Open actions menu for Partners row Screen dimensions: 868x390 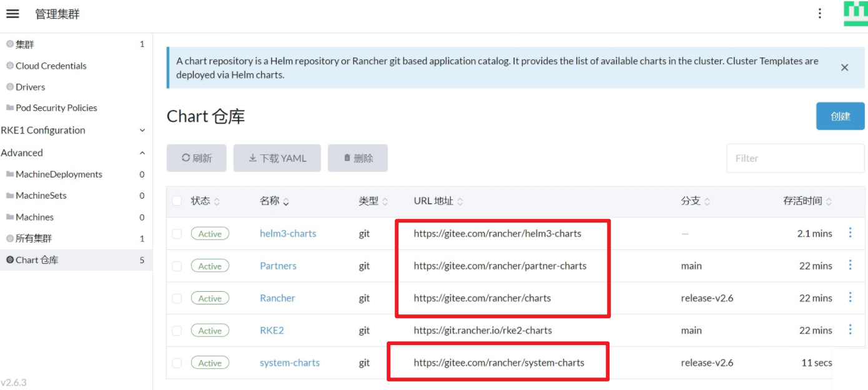pyautogui.click(x=850, y=265)
